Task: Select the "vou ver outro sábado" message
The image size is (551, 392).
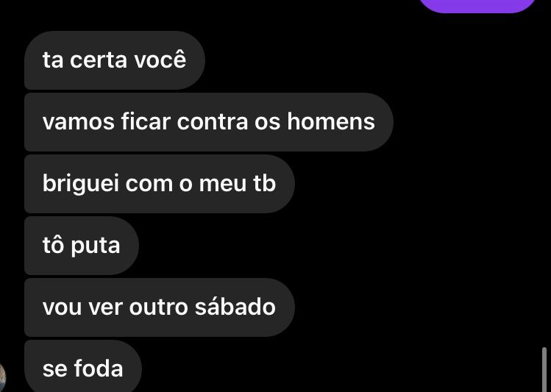Action: (x=160, y=307)
